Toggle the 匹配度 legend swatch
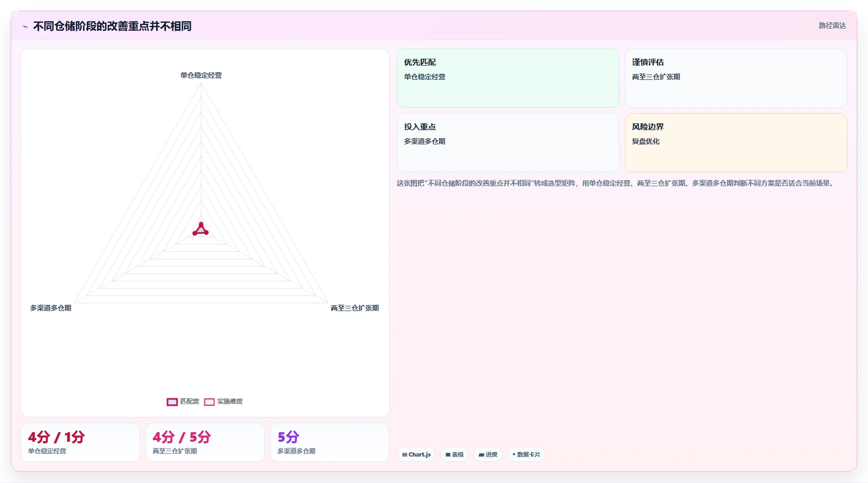 [x=172, y=402]
